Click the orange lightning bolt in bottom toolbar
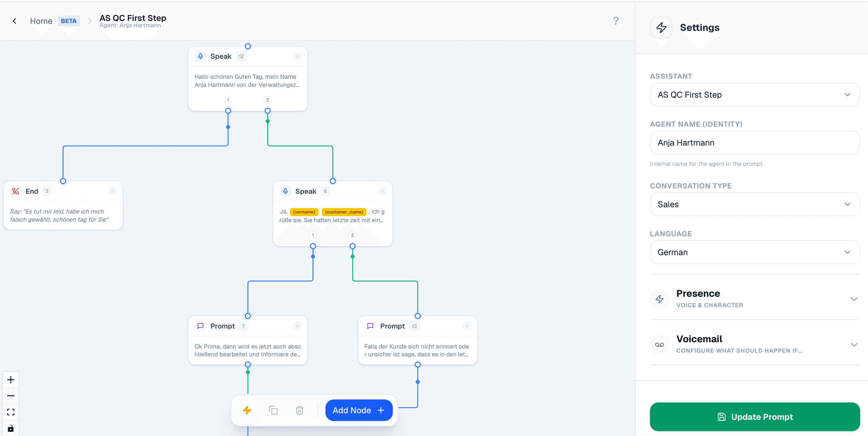This screenshot has height=436, width=868. pos(247,410)
